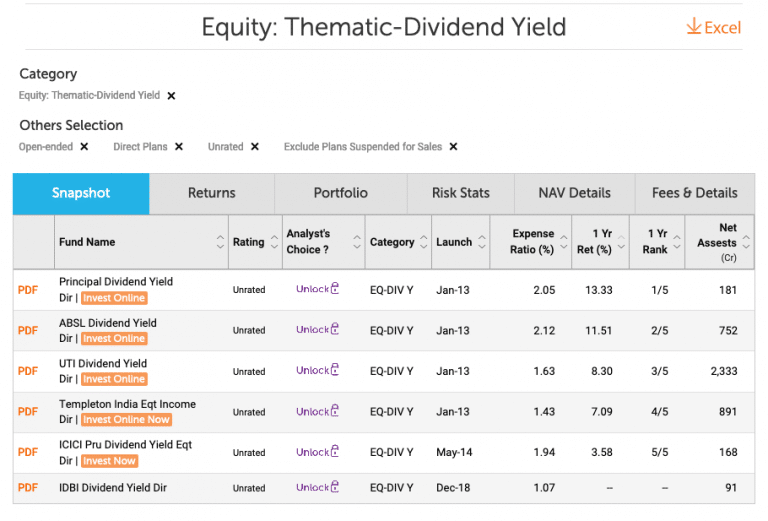Open the Portfolio tab
The width and height of the screenshot is (768, 521).
click(340, 193)
